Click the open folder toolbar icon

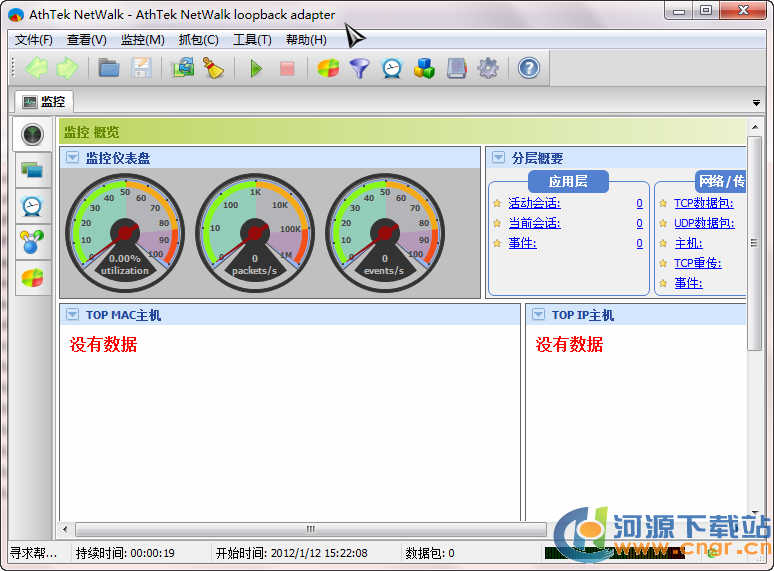coord(109,69)
